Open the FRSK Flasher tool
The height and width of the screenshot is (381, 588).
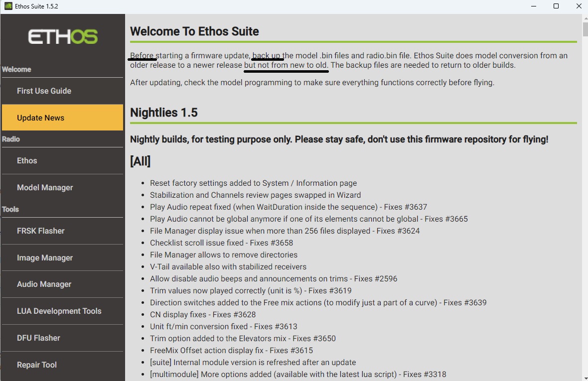coord(62,231)
